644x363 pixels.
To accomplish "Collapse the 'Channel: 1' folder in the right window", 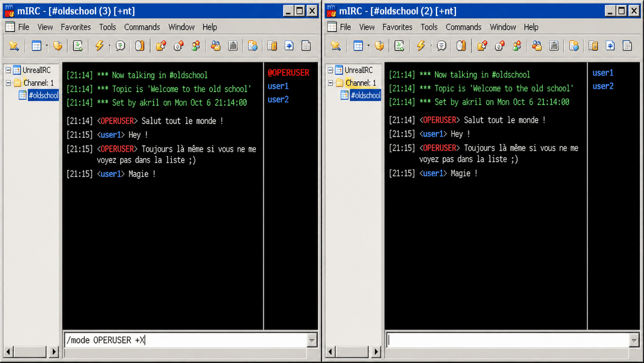I will [x=330, y=83].
